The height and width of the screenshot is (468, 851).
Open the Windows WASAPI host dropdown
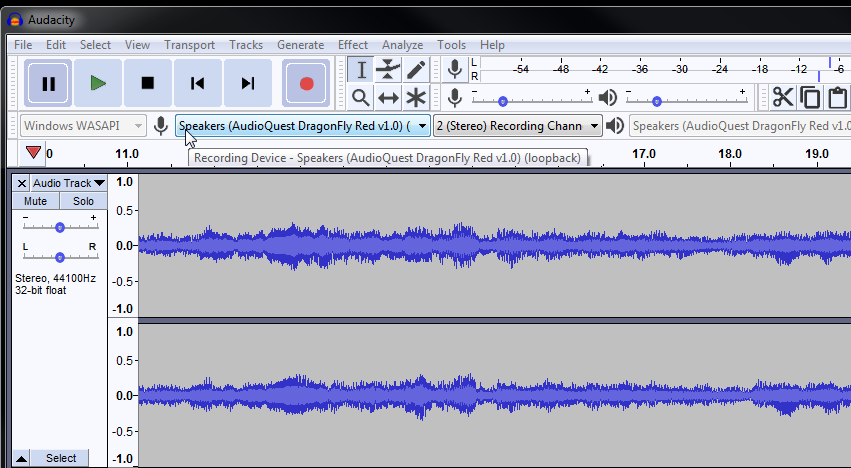(x=83, y=126)
